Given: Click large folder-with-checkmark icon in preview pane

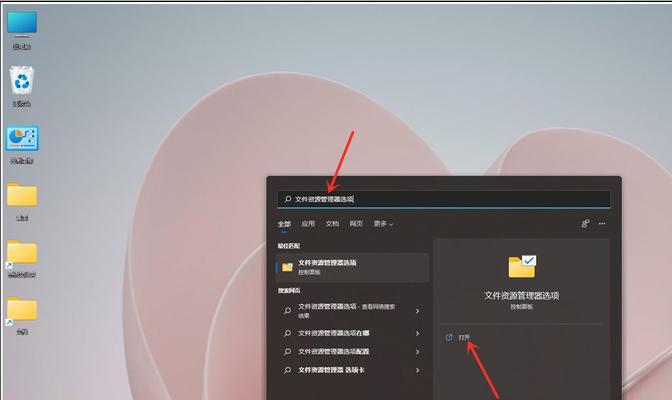Looking at the screenshot, I should click(522, 266).
